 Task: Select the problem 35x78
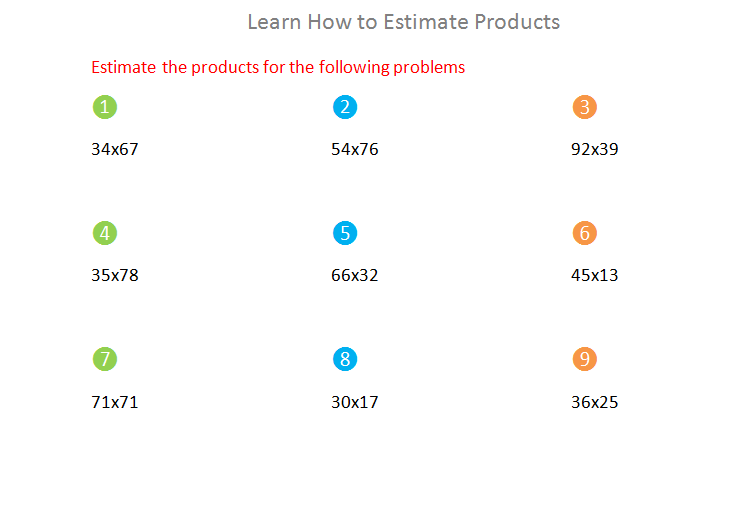[x=115, y=275]
